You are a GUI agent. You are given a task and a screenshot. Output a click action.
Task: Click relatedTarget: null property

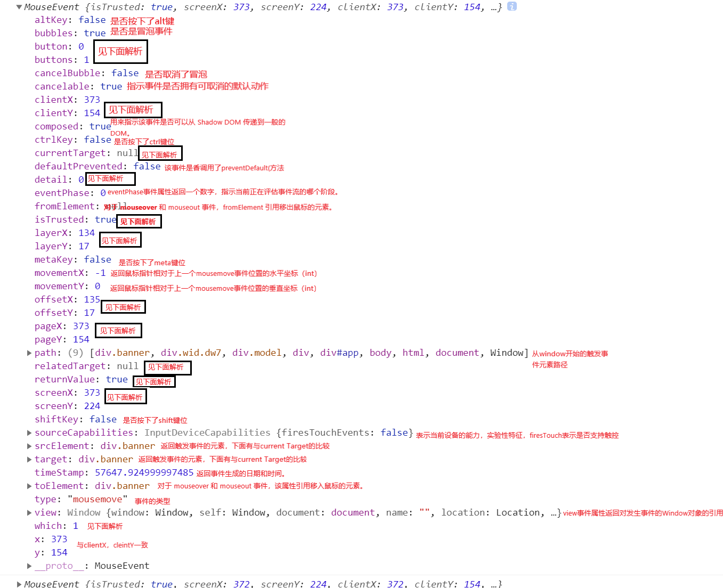(87, 366)
